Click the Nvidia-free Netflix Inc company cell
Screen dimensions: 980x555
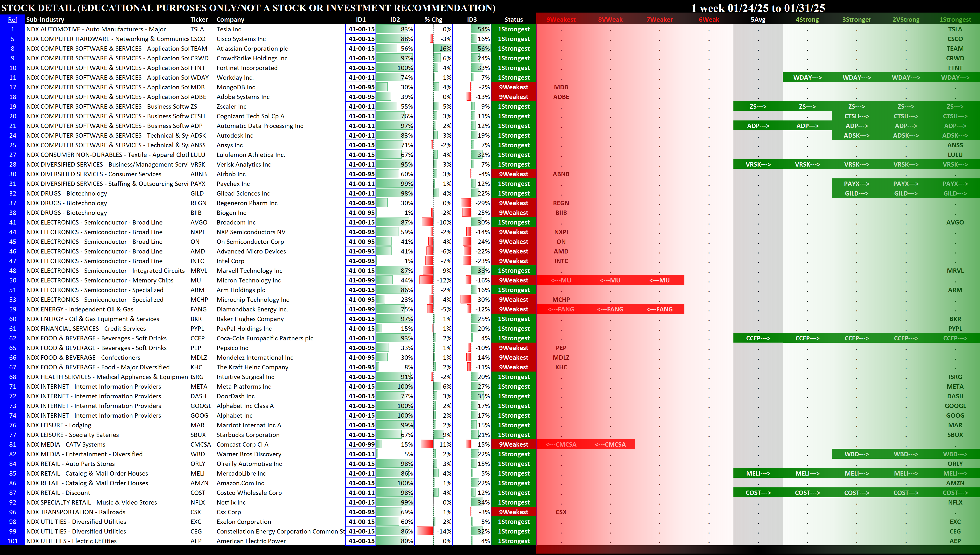click(x=231, y=502)
